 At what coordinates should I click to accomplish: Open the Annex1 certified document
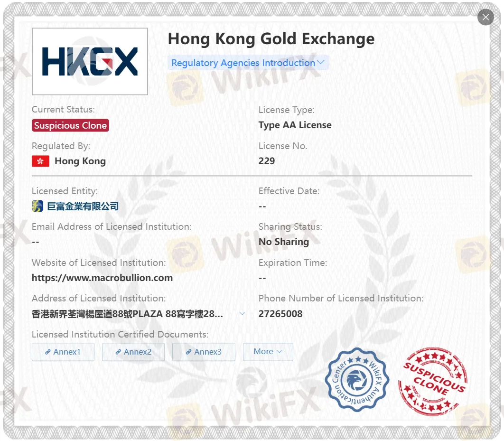click(x=63, y=352)
